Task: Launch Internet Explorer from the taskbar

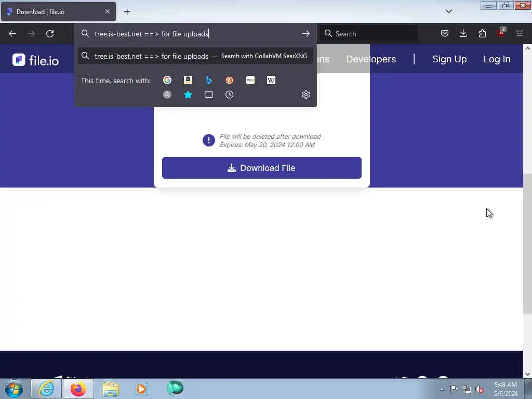Action: [46, 389]
